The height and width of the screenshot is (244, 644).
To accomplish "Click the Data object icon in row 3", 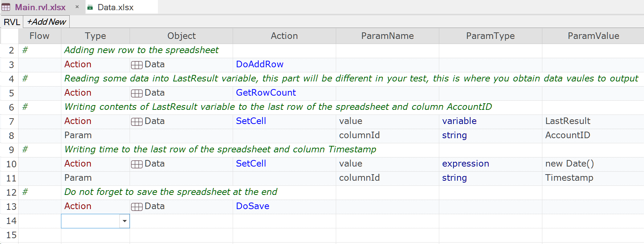I will pyautogui.click(x=136, y=65).
